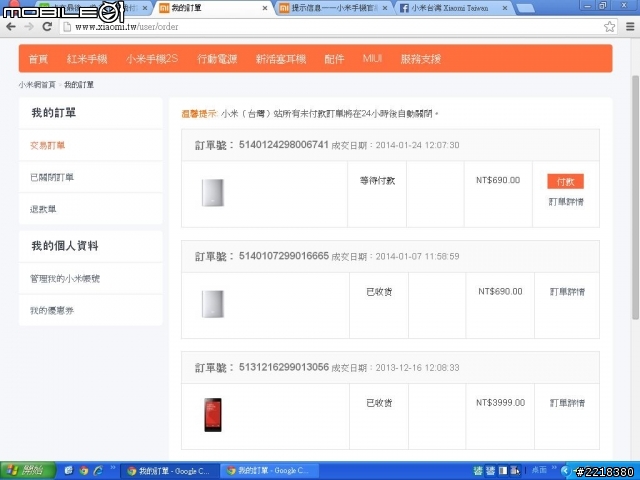Open 紅米手機 in the navigation bar
This screenshot has height=480, width=640.
87,59
